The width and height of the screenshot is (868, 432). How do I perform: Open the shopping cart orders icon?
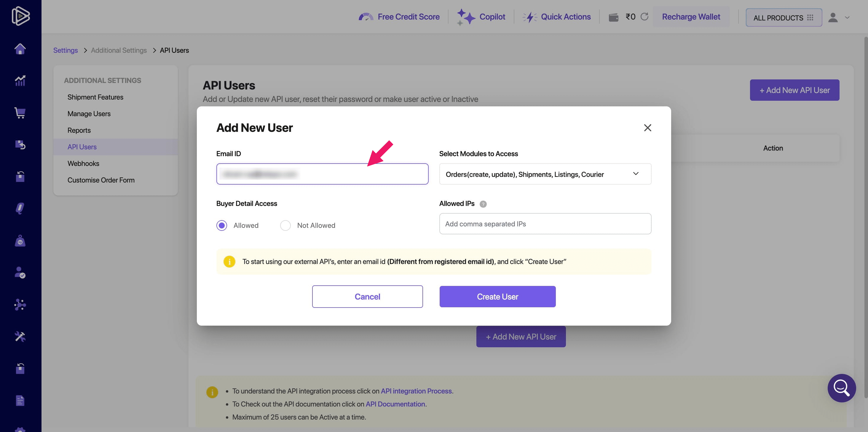click(x=20, y=113)
